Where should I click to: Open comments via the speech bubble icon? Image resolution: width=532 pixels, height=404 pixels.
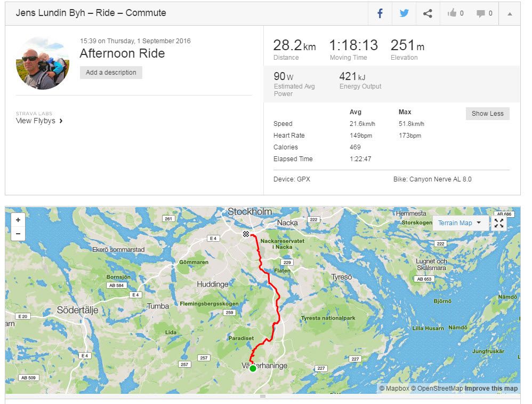[480, 13]
